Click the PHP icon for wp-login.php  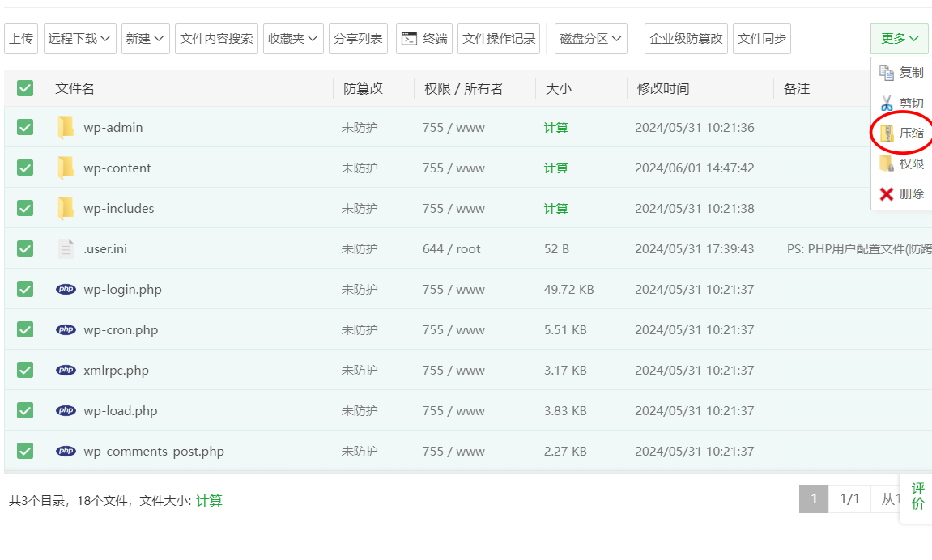coord(66,290)
